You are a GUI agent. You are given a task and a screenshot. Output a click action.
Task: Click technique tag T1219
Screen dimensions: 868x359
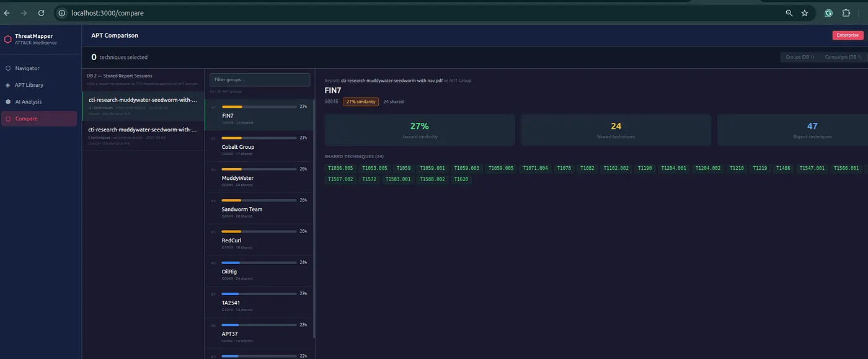(x=759, y=168)
